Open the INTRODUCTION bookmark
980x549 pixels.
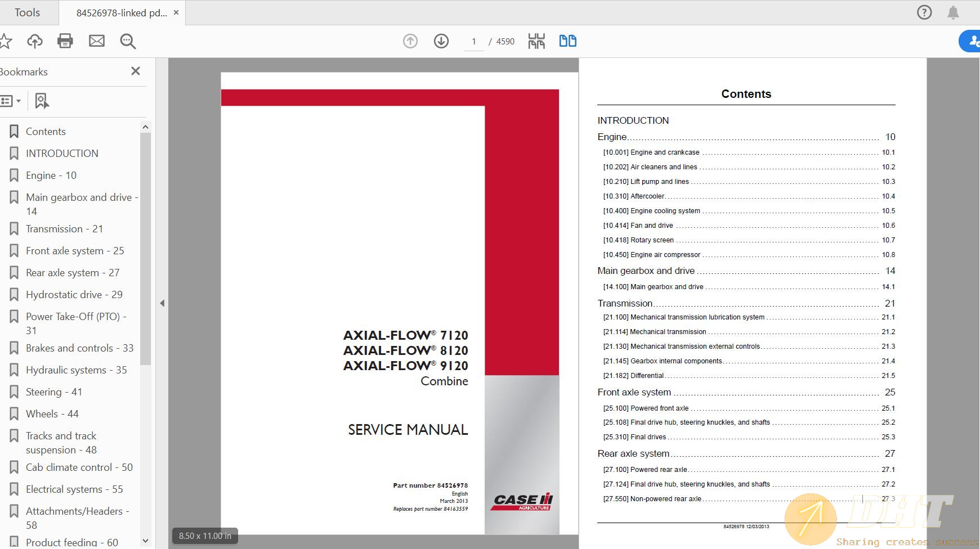tap(62, 153)
